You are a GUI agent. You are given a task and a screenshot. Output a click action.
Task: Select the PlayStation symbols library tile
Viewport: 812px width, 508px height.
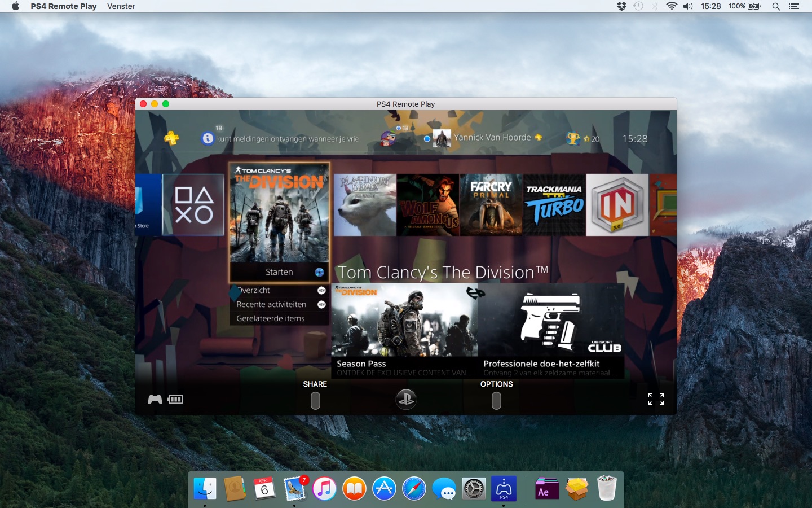tap(193, 204)
